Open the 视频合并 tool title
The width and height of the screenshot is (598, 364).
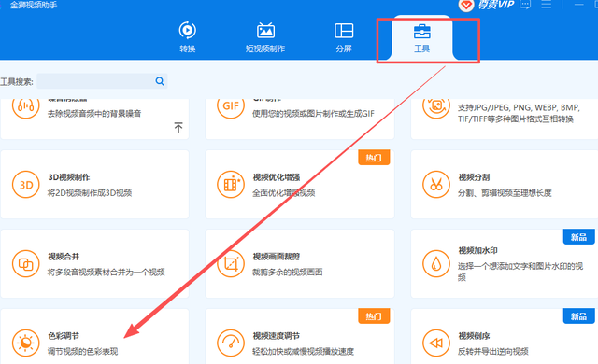(64, 257)
